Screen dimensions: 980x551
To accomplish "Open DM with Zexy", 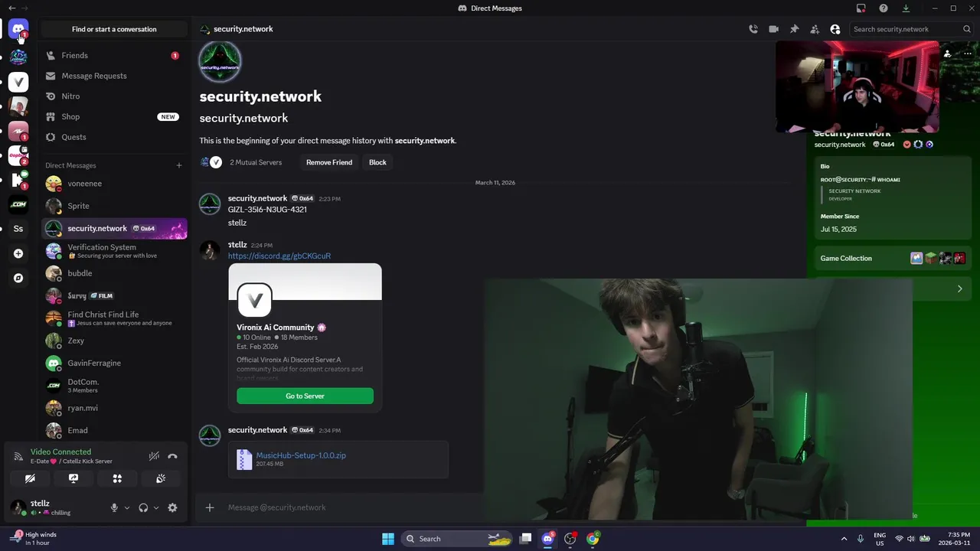I will click(114, 341).
